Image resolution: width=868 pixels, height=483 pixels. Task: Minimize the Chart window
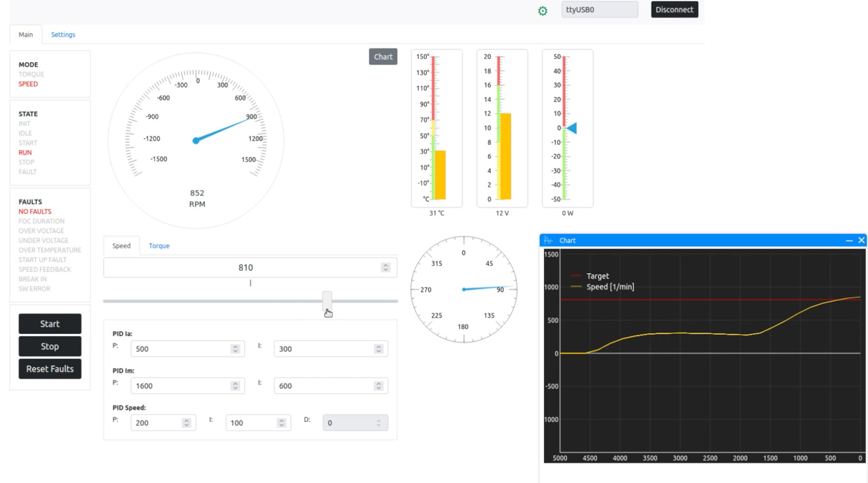pos(849,240)
